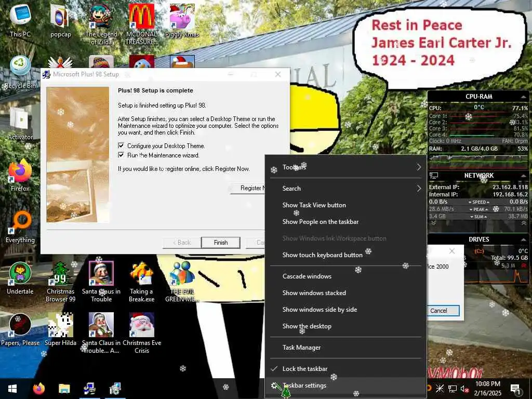Select Taking a Break.exe icon
The height and width of the screenshot is (399, 532).
(141, 282)
